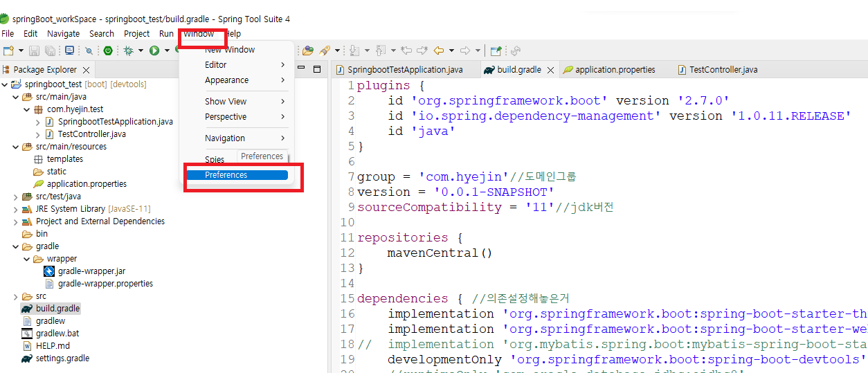
Task: Select Preferences in the Window menu
Action: [x=237, y=175]
